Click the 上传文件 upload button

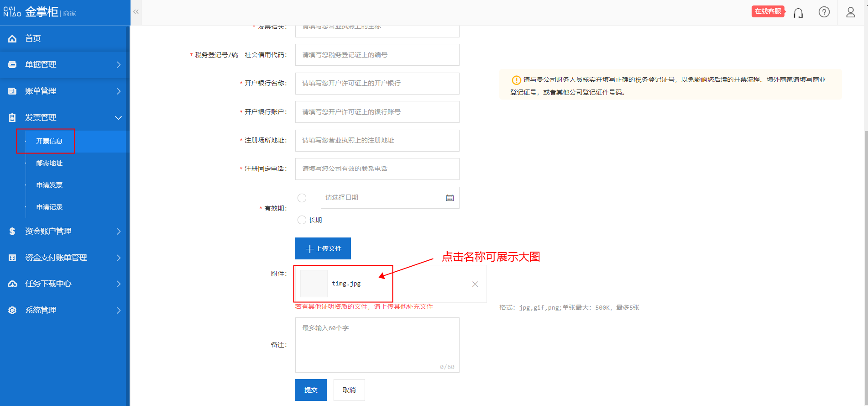pos(323,248)
